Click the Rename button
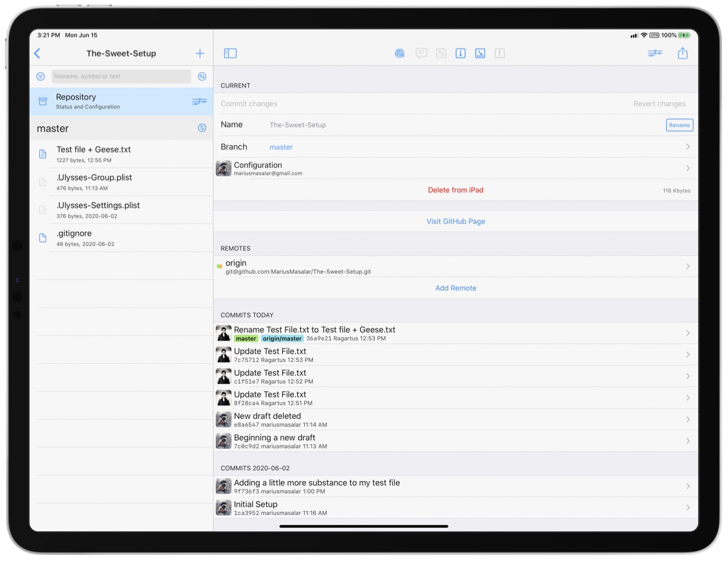The height and width of the screenshot is (561, 728). point(679,125)
